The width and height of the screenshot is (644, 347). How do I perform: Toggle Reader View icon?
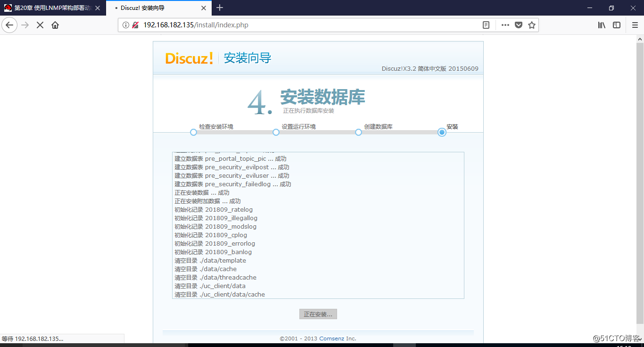click(486, 25)
